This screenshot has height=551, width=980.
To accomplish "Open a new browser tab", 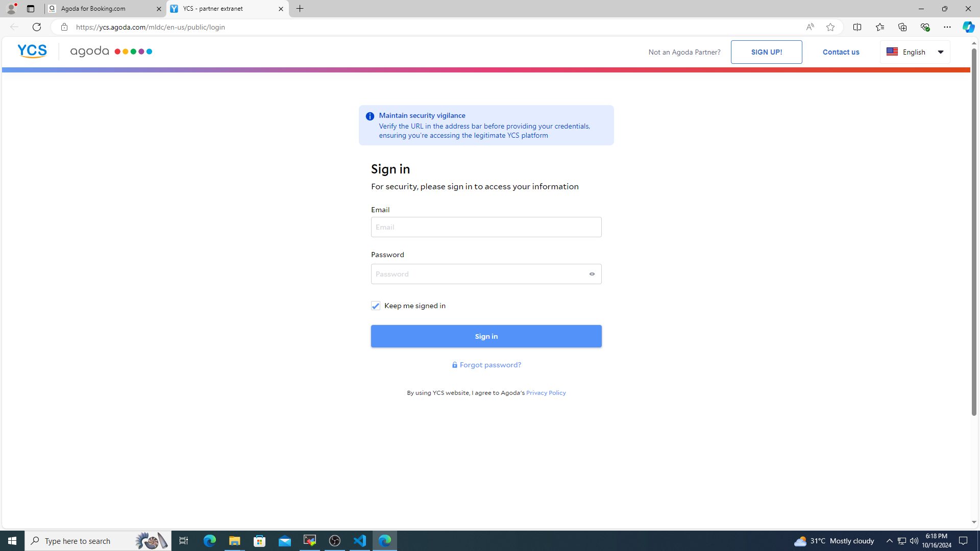I will [x=300, y=9].
